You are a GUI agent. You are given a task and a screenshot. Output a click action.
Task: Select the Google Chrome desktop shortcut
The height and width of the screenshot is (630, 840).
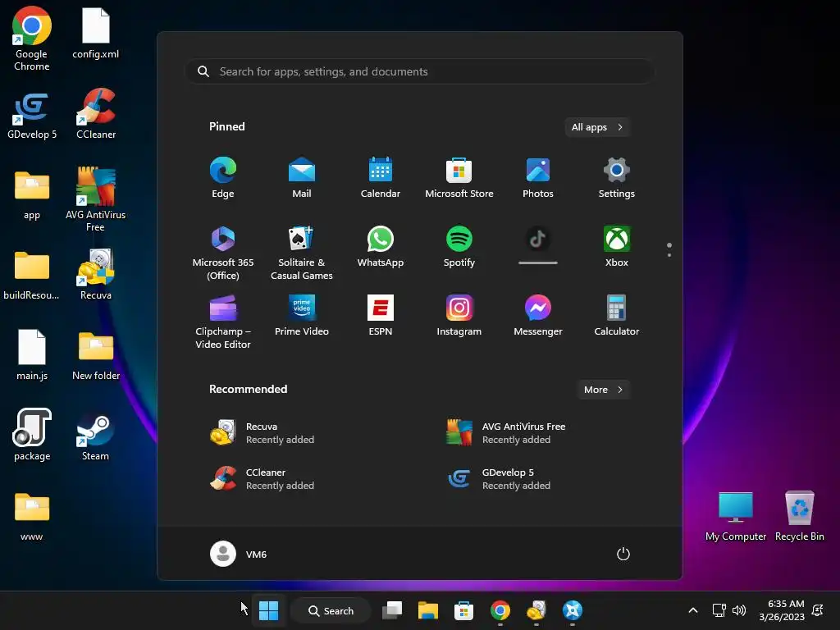[x=32, y=39]
